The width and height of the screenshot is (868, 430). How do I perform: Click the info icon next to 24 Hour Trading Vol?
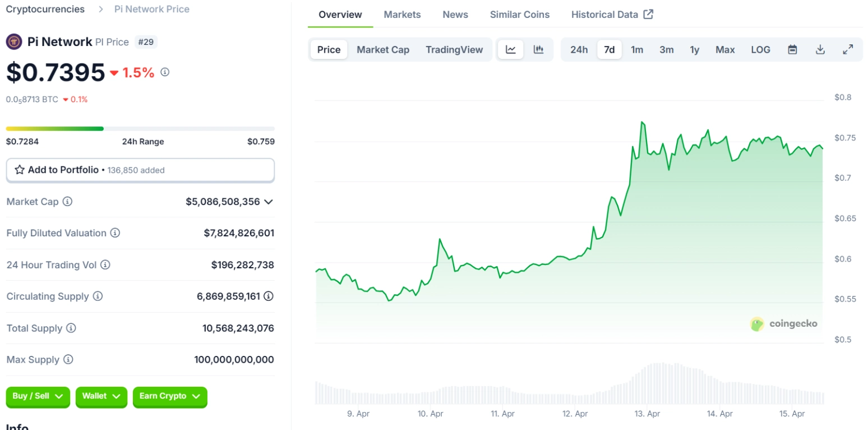click(x=105, y=264)
